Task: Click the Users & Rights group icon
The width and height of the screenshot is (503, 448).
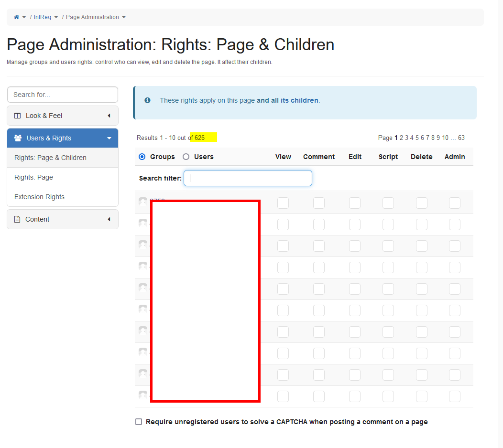Action: pyautogui.click(x=18, y=138)
